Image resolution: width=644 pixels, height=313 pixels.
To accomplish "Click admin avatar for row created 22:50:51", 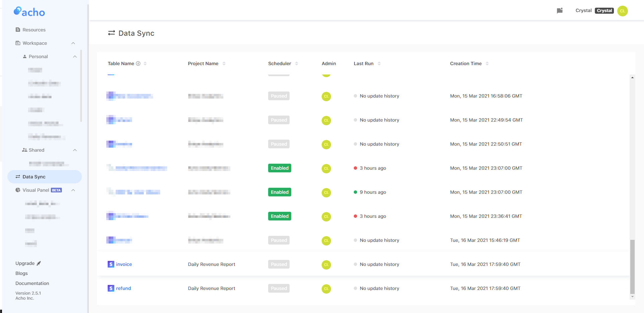I will [x=326, y=144].
